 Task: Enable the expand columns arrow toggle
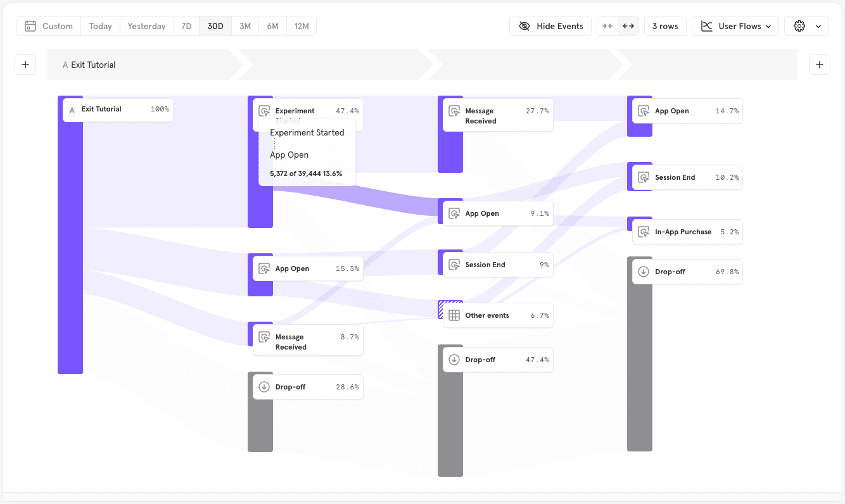pyautogui.click(x=628, y=26)
